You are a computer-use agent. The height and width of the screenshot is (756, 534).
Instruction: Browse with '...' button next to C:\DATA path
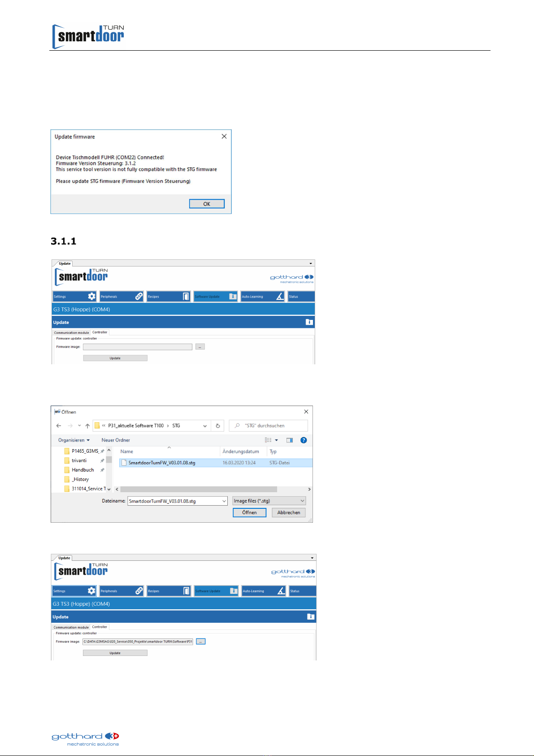pyautogui.click(x=201, y=642)
